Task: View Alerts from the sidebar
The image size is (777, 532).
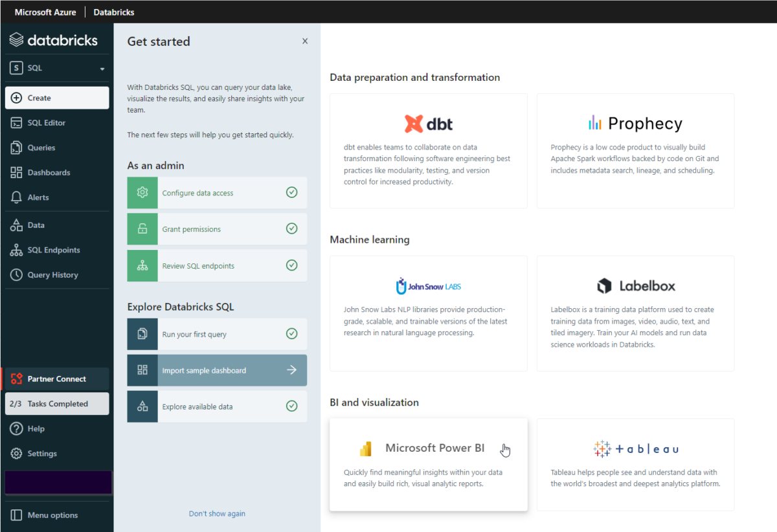Action: point(39,197)
